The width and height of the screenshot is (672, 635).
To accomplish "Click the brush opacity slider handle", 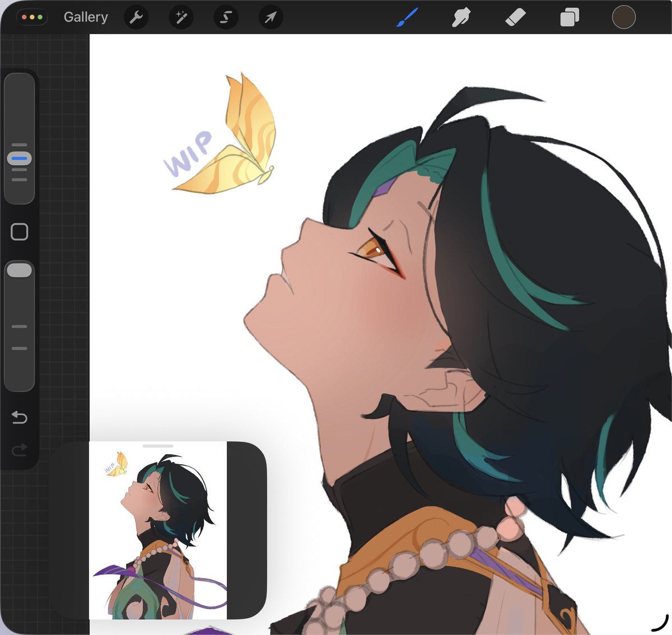I will click(x=20, y=270).
